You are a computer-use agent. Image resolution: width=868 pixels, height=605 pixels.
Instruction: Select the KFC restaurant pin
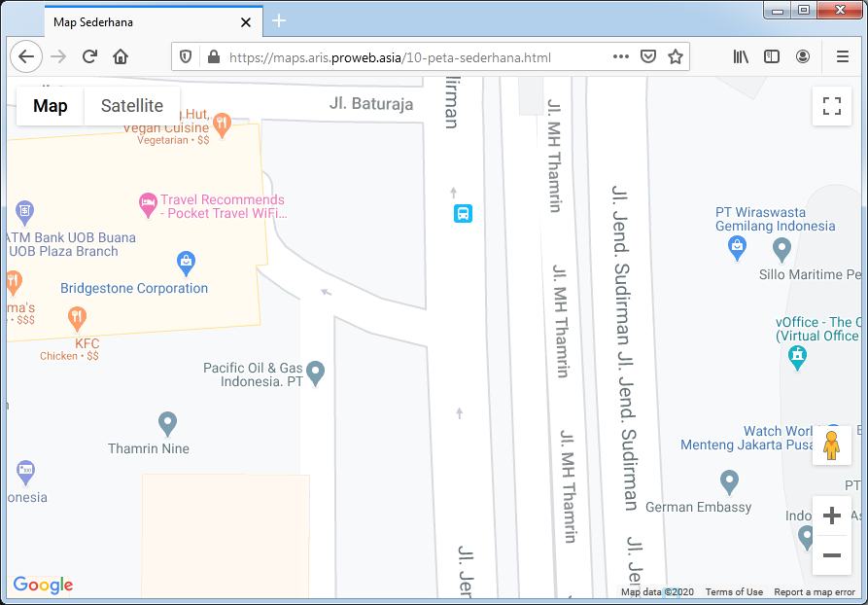click(77, 319)
